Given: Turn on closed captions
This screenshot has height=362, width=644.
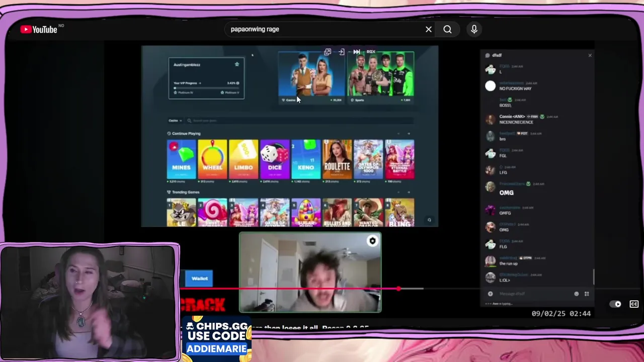Looking at the screenshot, I should tap(634, 304).
